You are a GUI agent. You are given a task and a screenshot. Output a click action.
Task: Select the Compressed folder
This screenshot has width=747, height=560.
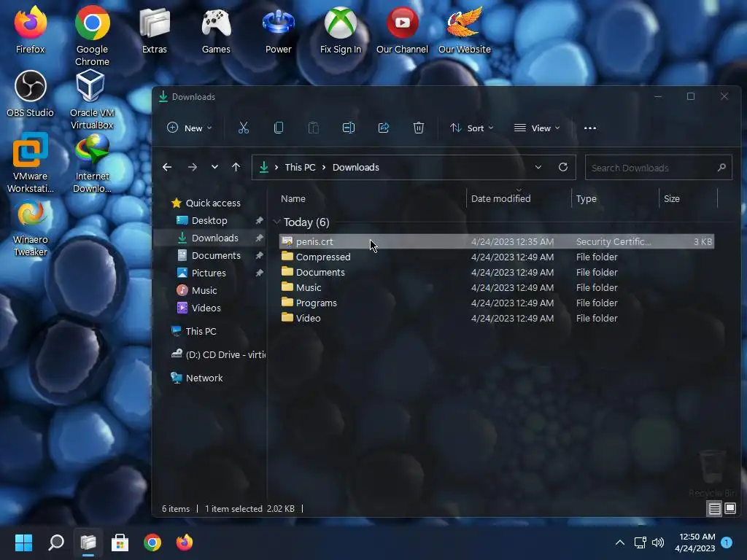point(496,257)
